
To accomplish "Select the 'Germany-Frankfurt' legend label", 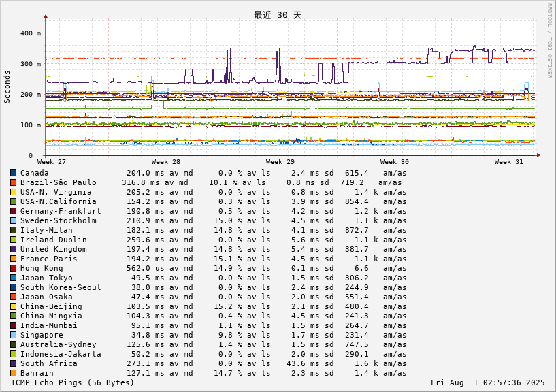I will click(61, 212).
